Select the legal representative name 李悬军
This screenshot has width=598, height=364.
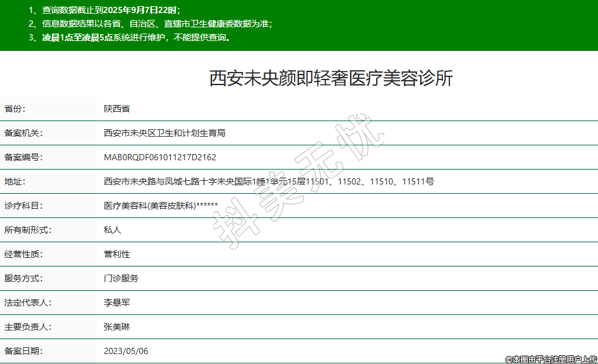[117, 303]
